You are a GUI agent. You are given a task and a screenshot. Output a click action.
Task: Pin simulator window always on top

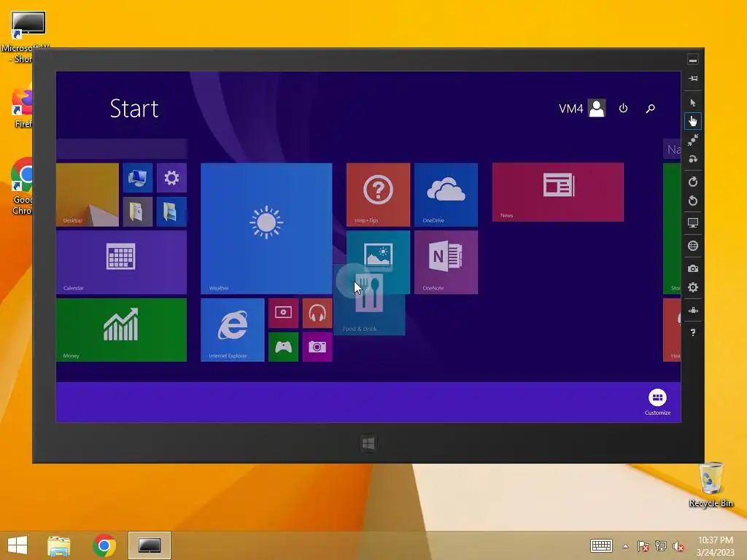click(x=693, y=79)
